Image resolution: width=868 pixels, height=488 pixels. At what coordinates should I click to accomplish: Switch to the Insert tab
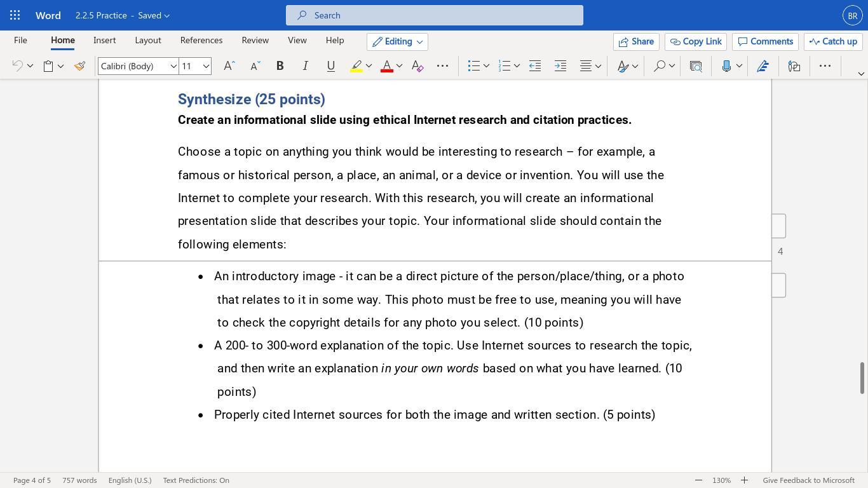104,40
